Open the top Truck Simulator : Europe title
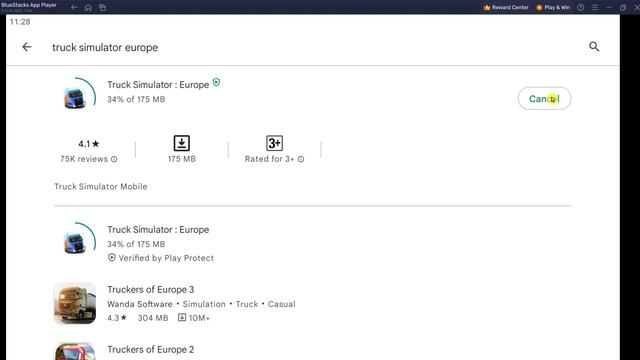 158,84
